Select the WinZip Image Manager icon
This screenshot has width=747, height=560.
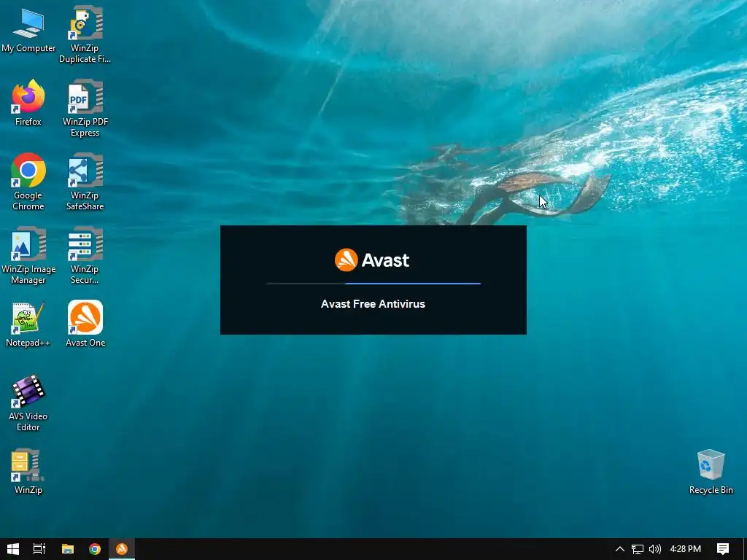pos(28,256)
